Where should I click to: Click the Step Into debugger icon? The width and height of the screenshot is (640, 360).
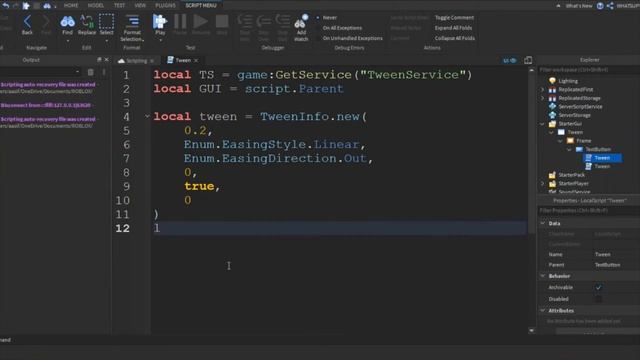coord(245,21)
